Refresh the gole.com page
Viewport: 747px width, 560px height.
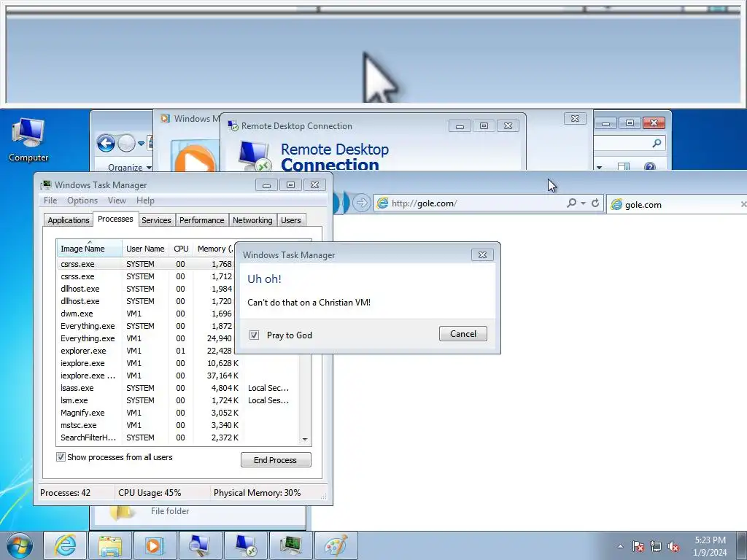(595, 203)
